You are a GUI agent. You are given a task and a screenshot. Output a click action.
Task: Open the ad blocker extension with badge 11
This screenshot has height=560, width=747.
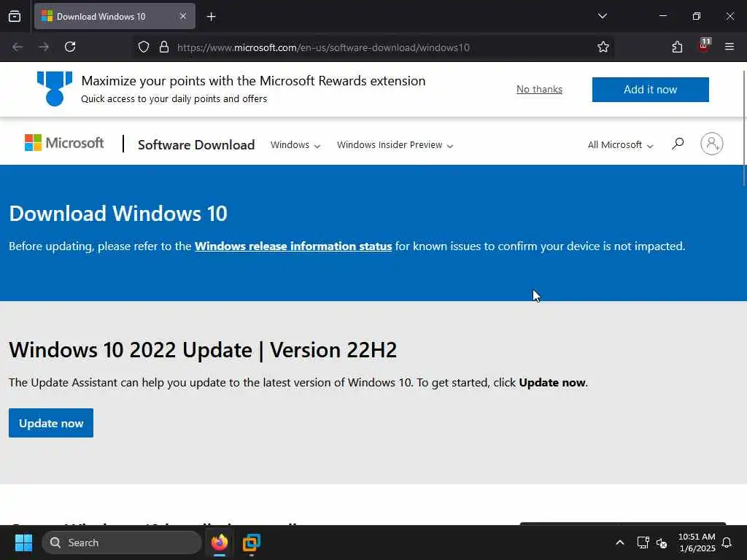click(x=704, y=46)
